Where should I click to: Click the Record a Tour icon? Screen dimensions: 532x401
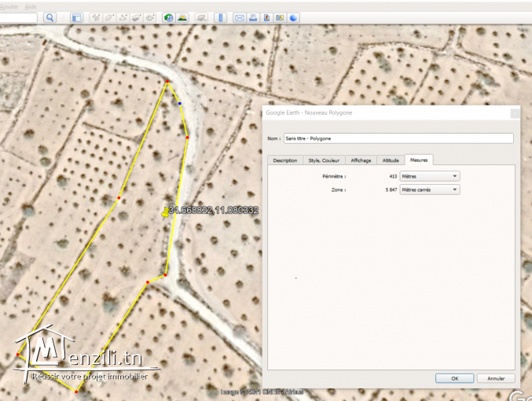coord(150,17)
